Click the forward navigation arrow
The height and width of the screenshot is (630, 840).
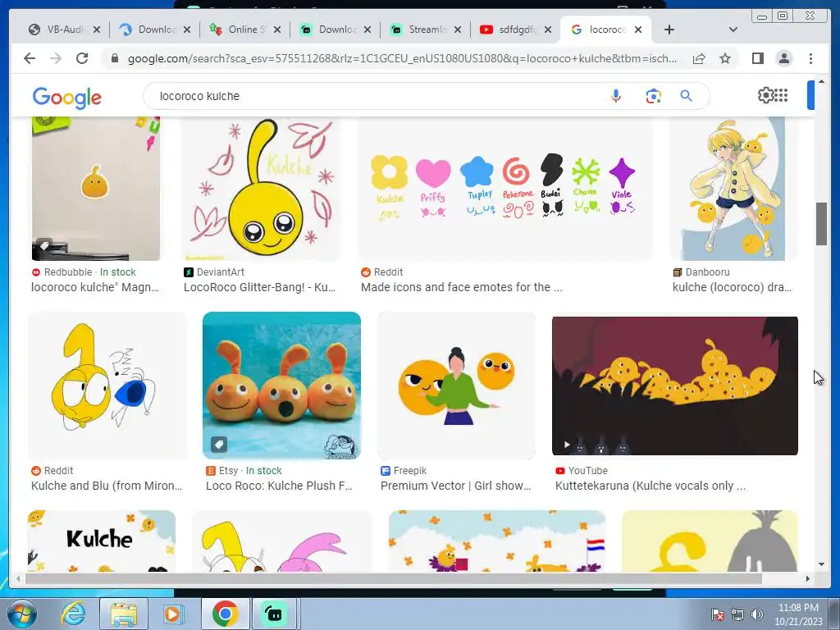click(x=56, y=58)
